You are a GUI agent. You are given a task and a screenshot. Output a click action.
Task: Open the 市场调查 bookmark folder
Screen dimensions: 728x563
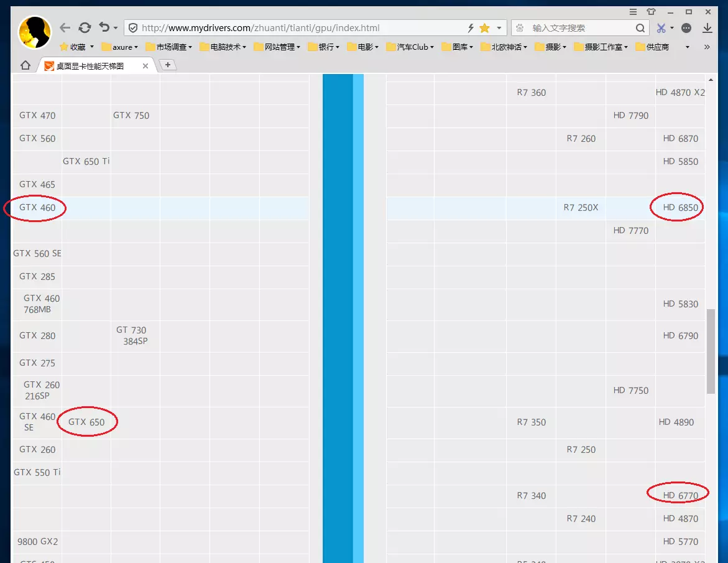click(168, 47)
